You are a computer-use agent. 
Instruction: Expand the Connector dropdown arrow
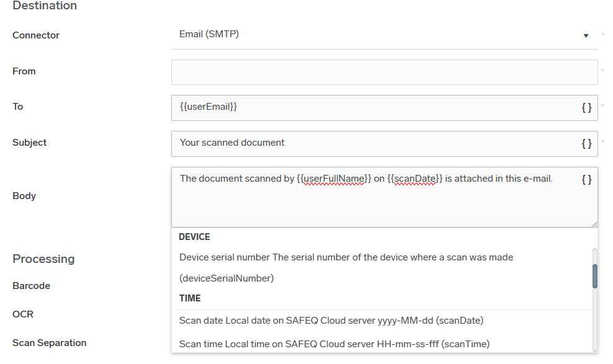point(586,36)
